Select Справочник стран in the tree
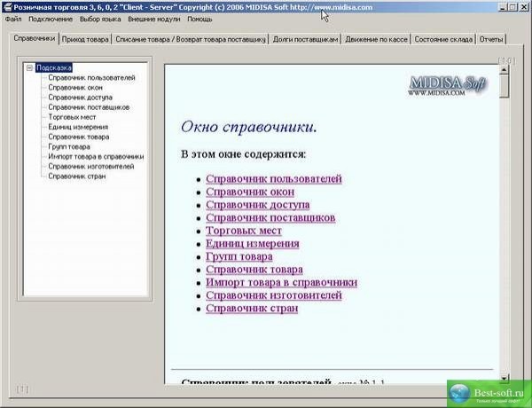 pos(76,177)
